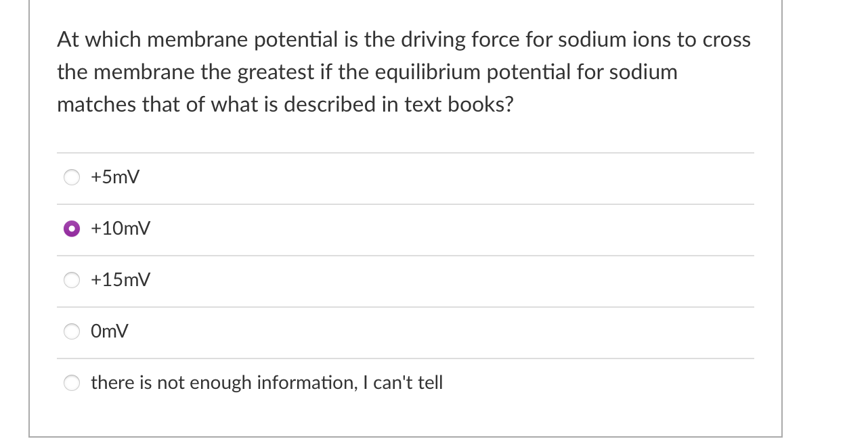The image size is (868, 441).
Task: Click the +5mV answer label
Action: [x=114, y=177]
